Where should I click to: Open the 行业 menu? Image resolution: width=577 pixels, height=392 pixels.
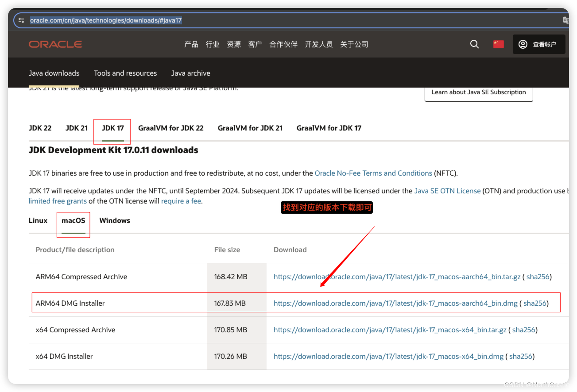pos(213,44)
